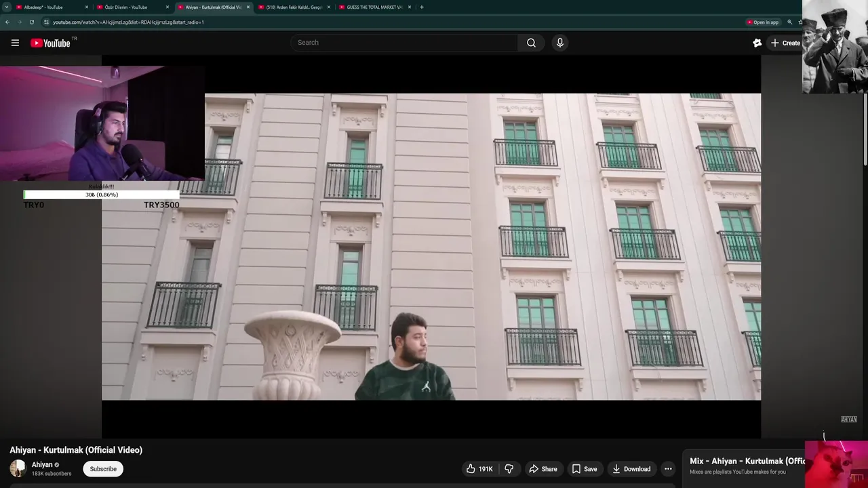Share the Ahiyan video

pyautogui.click(x=543, y=469)
